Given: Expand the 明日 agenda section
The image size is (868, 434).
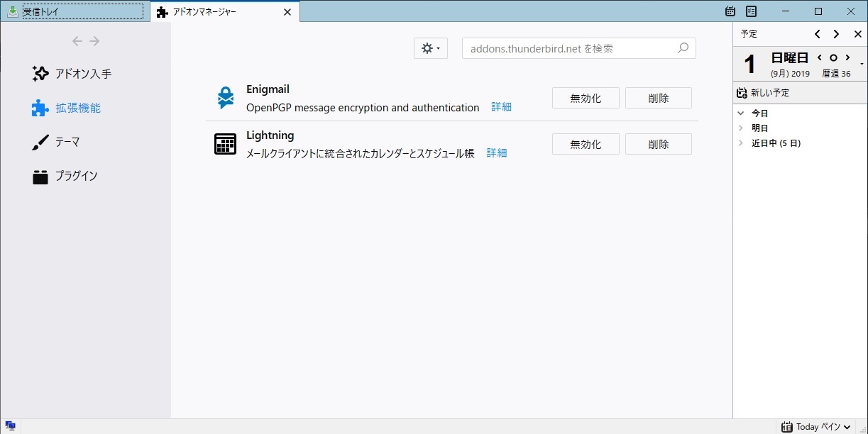Looking at the screenshot, I should (741, 128).
